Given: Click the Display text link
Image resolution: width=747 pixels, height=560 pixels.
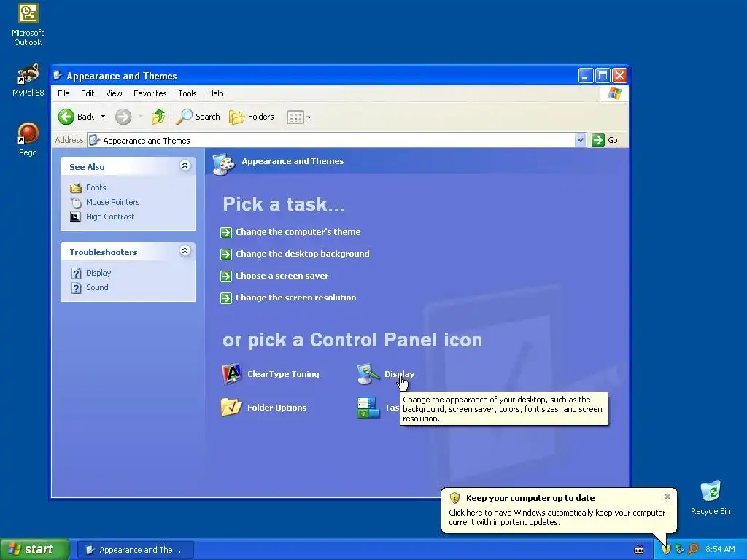Looking at the screenshot, I should pyautogui.click(x=399, y=374).
